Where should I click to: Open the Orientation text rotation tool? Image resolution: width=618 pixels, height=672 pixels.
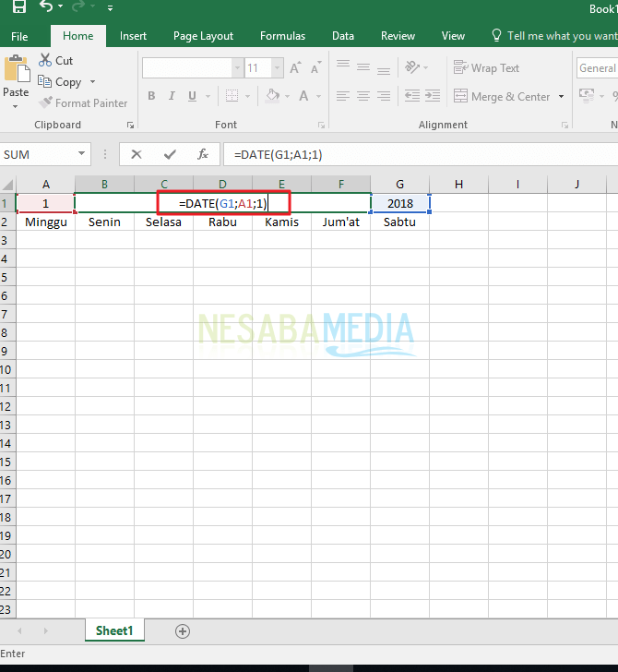point(412,67)
